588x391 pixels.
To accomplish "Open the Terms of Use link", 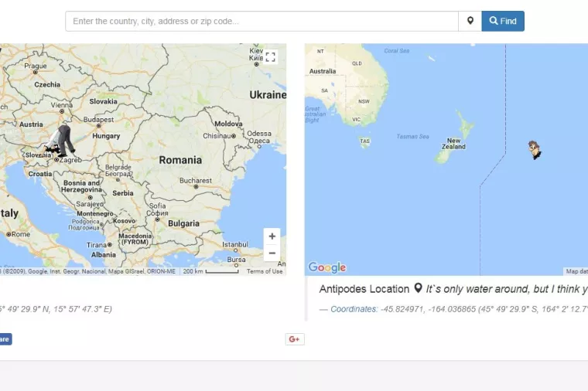I will click(265, 271).
